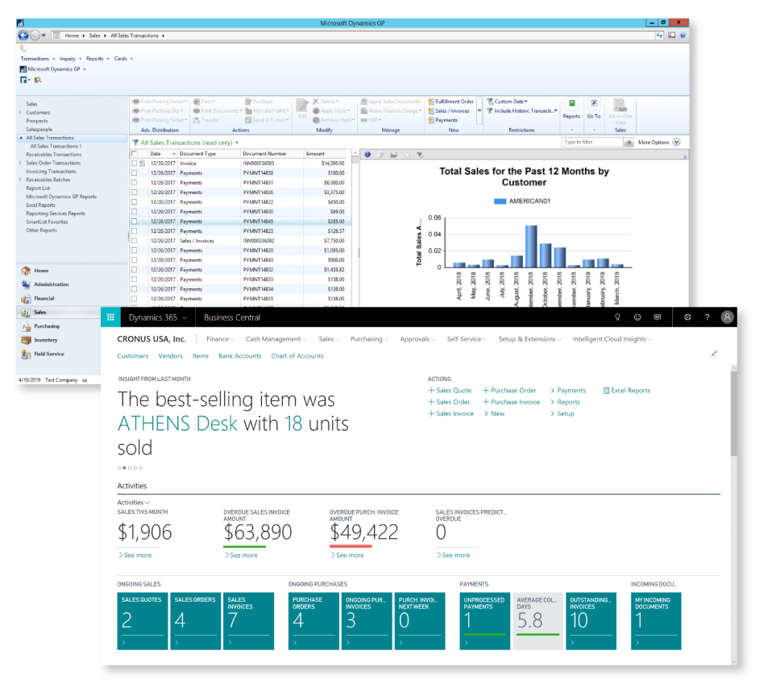
Task: Toggle the select-all checkbox in the grid header
Action: pyautogui.click(x=133, y=153)
